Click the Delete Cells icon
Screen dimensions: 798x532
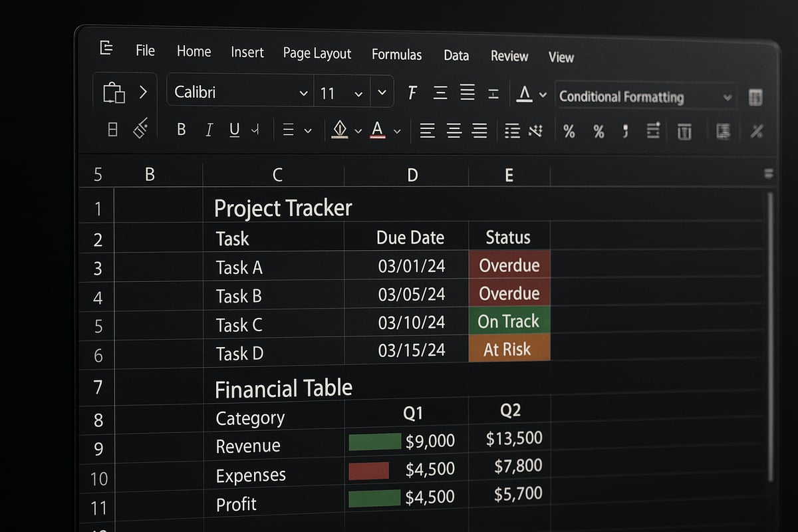[x=685, y=132]
